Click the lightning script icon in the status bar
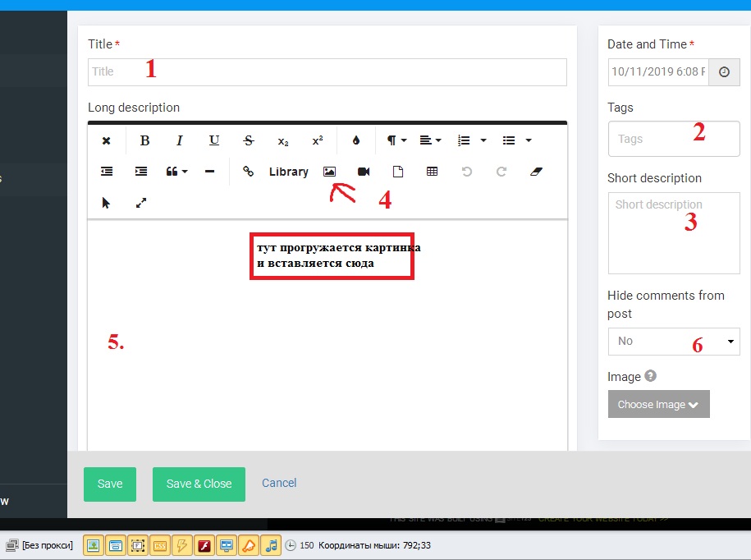Screen dimensions: 751x560 pos(181,545)
